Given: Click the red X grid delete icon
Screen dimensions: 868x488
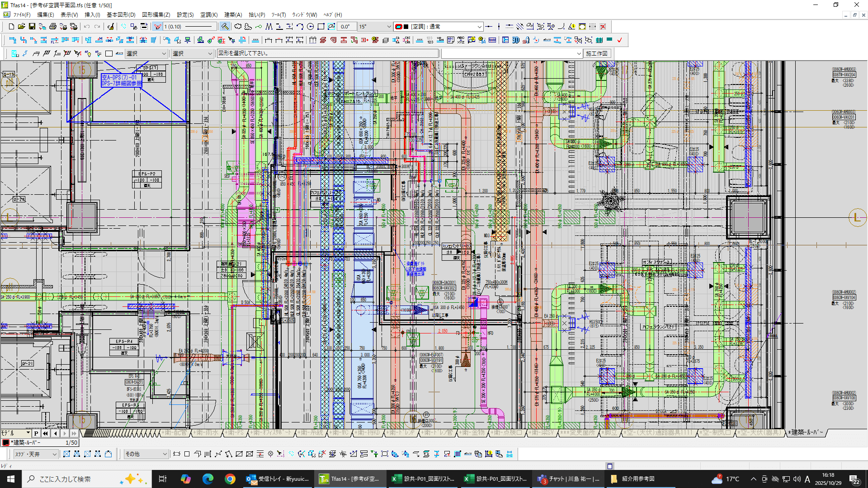Looking at the screenshot, I should coord(603,27).
